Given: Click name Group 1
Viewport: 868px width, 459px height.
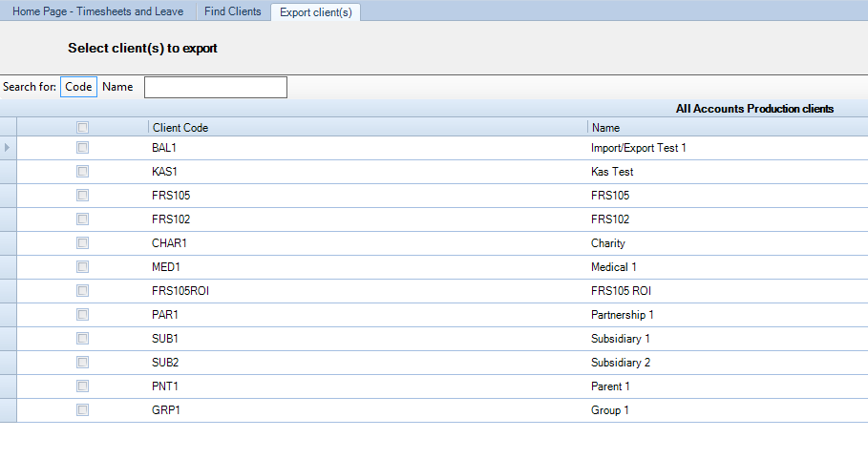Looking at the screenshot, I should [x=610, y=410].
